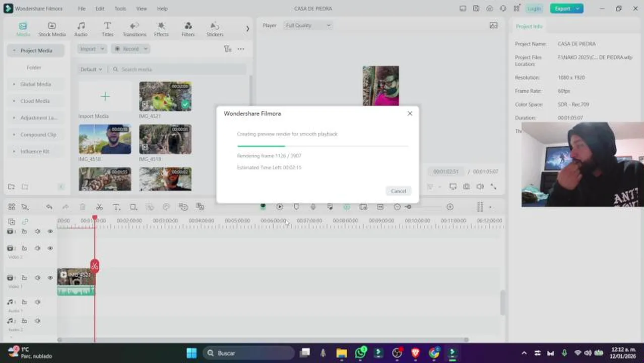Image resolution: width=644 pixels, height=363 pixels.
Task: Lock the Audio 2 track
Action: (x=24, y=321)
